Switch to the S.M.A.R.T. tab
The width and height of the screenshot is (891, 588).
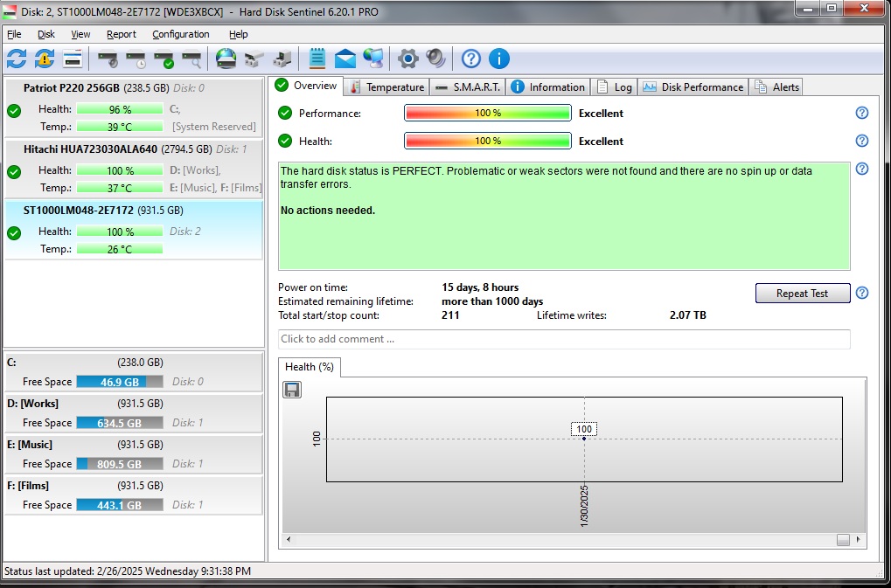pyautogui.click(x=468, y=86)
